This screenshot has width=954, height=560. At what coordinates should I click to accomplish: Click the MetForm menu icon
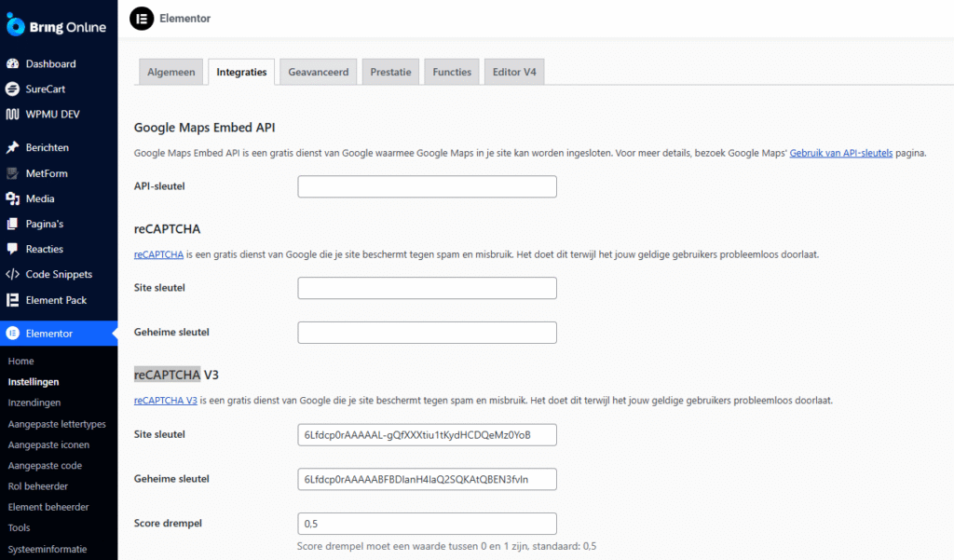tap(12, 173)
